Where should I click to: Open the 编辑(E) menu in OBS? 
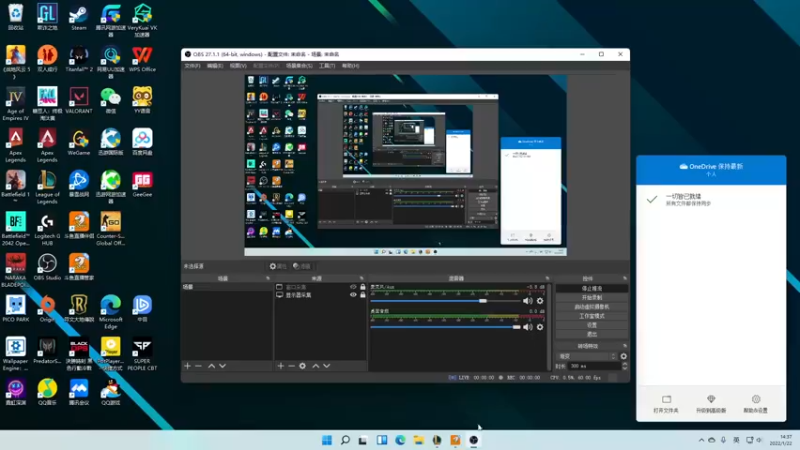coord(215,66)
